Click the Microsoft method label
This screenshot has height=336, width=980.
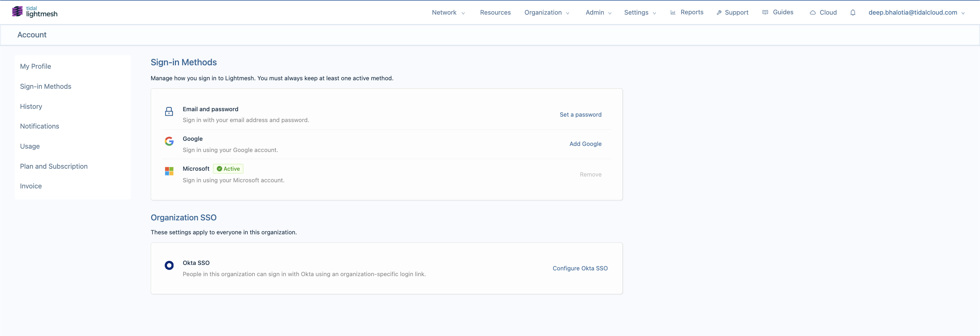(x=196, y=169)
